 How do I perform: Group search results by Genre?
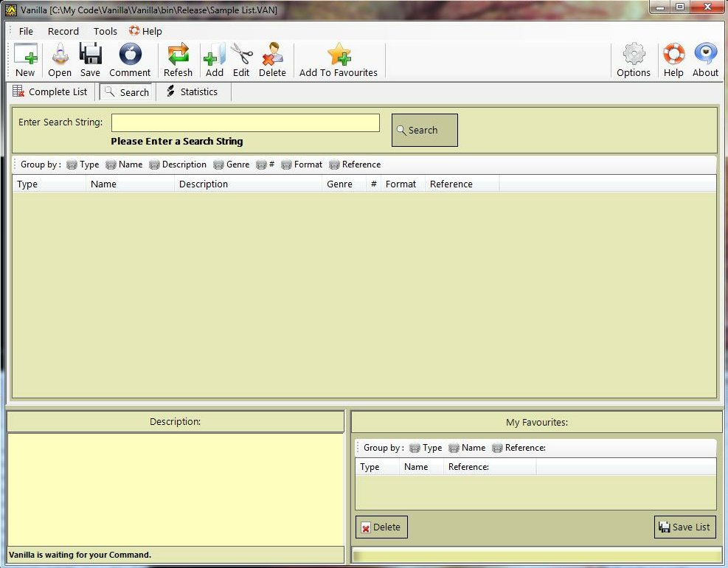[232, 164]
